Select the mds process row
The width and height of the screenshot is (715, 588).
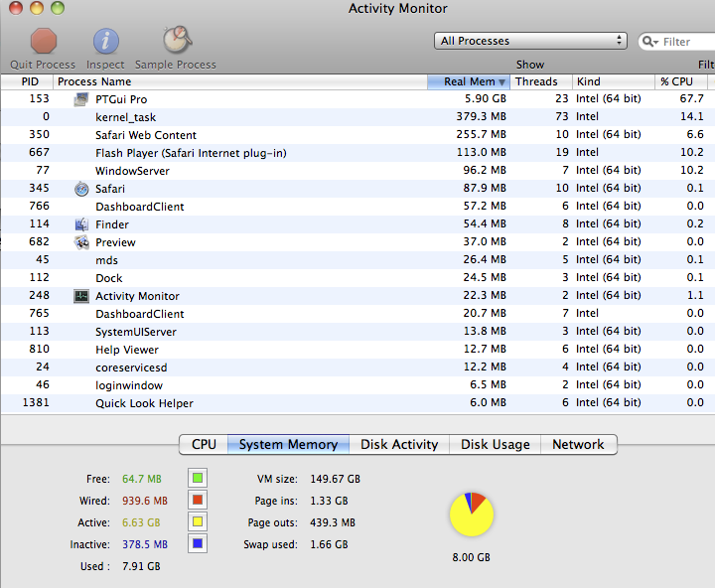click(357, 260)
